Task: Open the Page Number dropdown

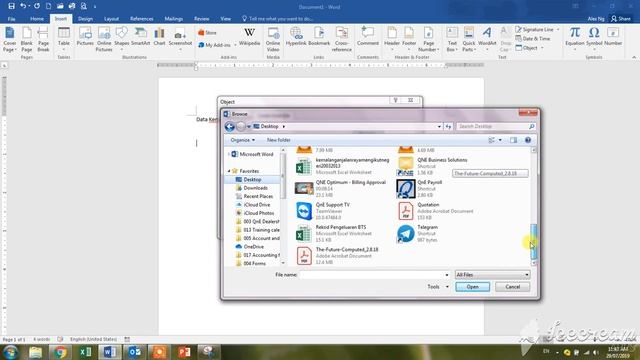Action: pyautogui.click(x=428, y=39)
